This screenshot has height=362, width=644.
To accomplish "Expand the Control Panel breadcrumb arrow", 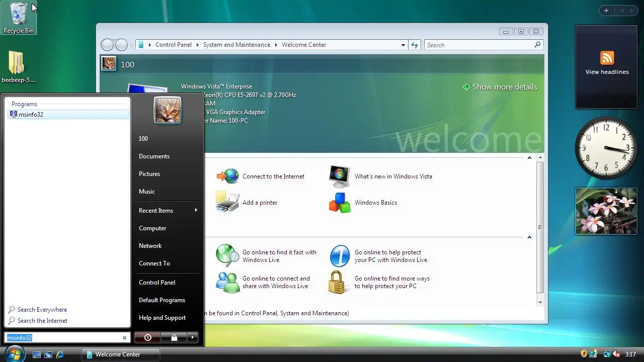I will pos(197,45).
